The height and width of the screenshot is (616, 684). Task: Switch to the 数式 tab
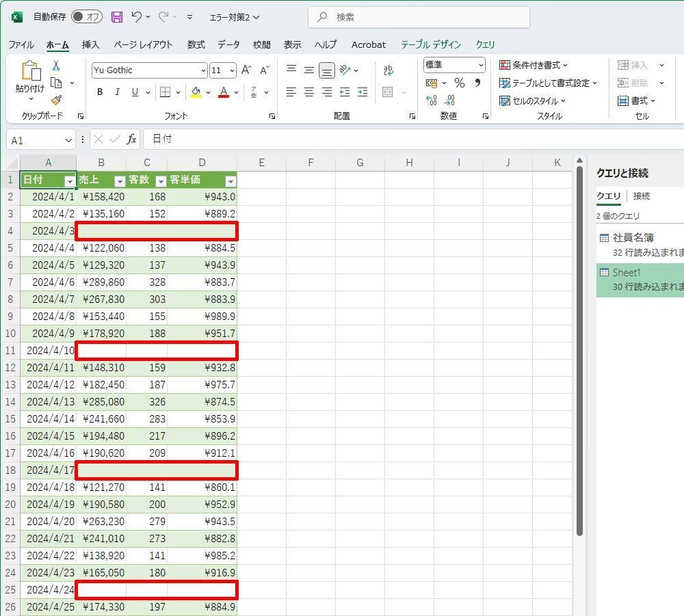click(196, 44)
